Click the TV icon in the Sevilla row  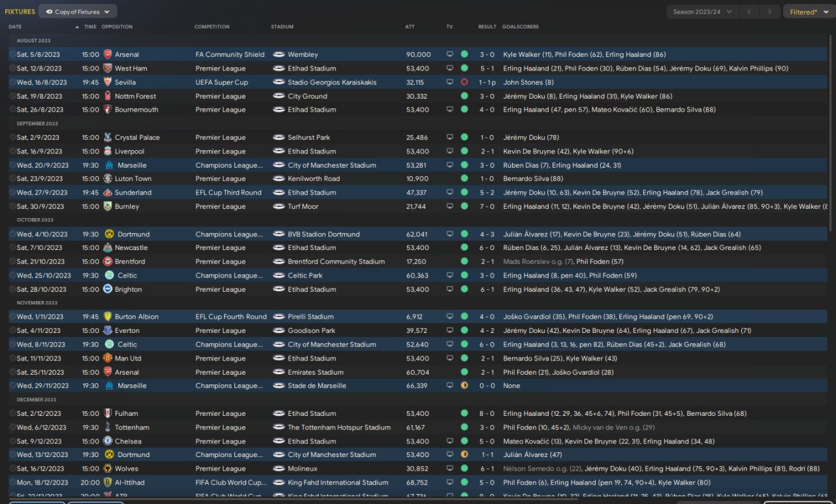coord(449,82)
